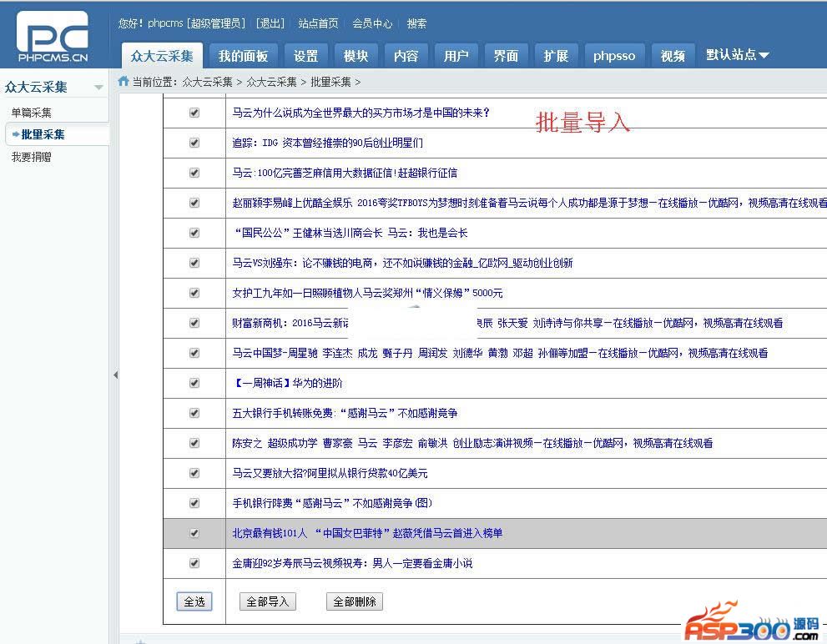Toggle checkbox for “国民公公”王健林 row

[194, 233]
